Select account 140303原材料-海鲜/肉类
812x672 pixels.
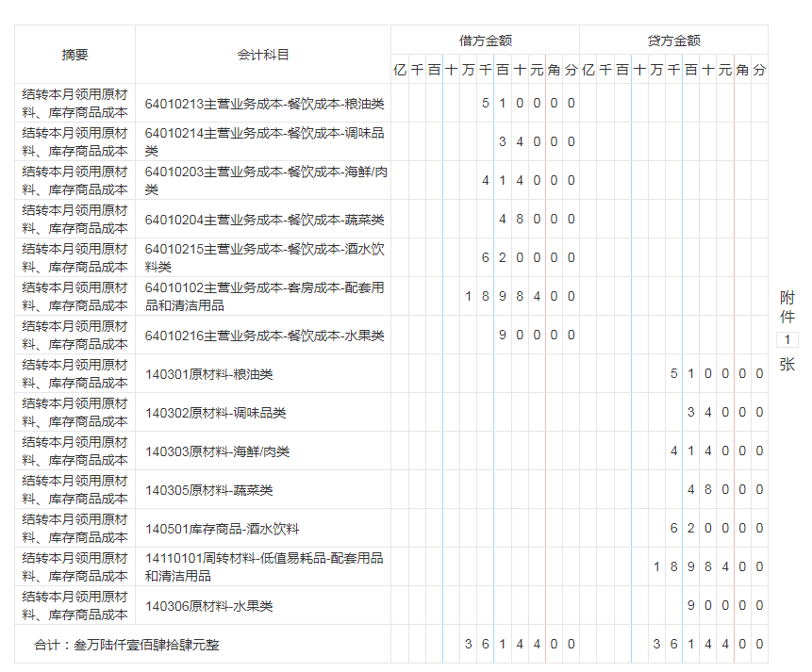(218, 451)
